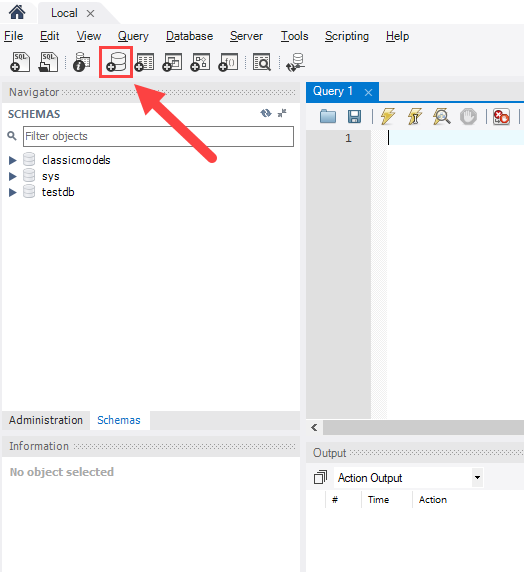The width and height of the screenshot is (524, 572).
Task: Click the save script floppy disk icon
Action: point(354,117)
